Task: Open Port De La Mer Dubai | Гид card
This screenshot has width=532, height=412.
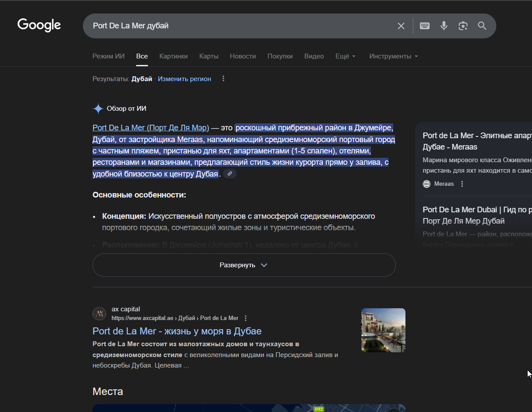Action: [477, 215]
